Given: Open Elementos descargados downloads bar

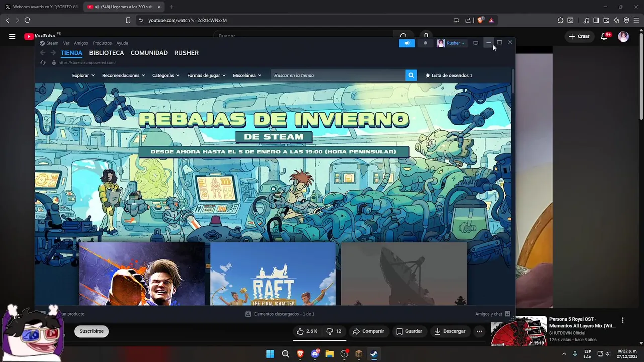Looking at the screenshot, I should [280, 314].
